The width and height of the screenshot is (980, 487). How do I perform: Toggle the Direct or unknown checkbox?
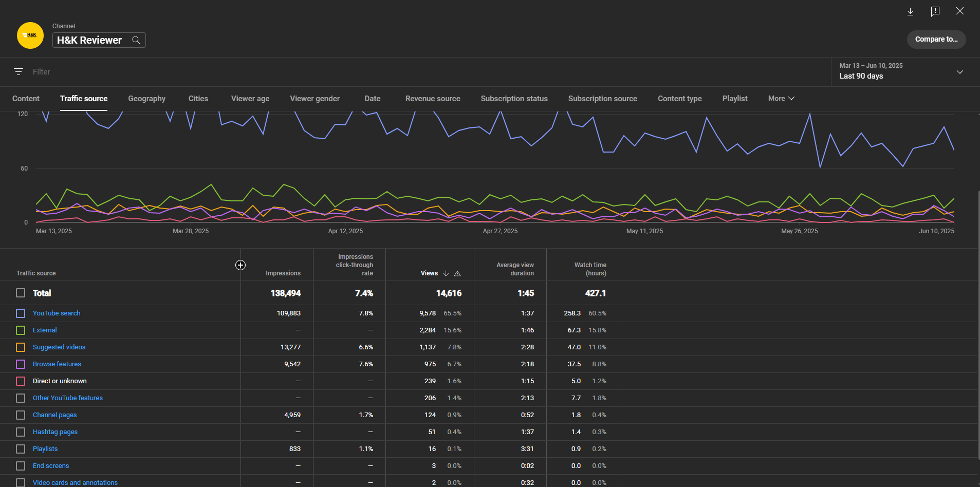[x=21, y=381]
